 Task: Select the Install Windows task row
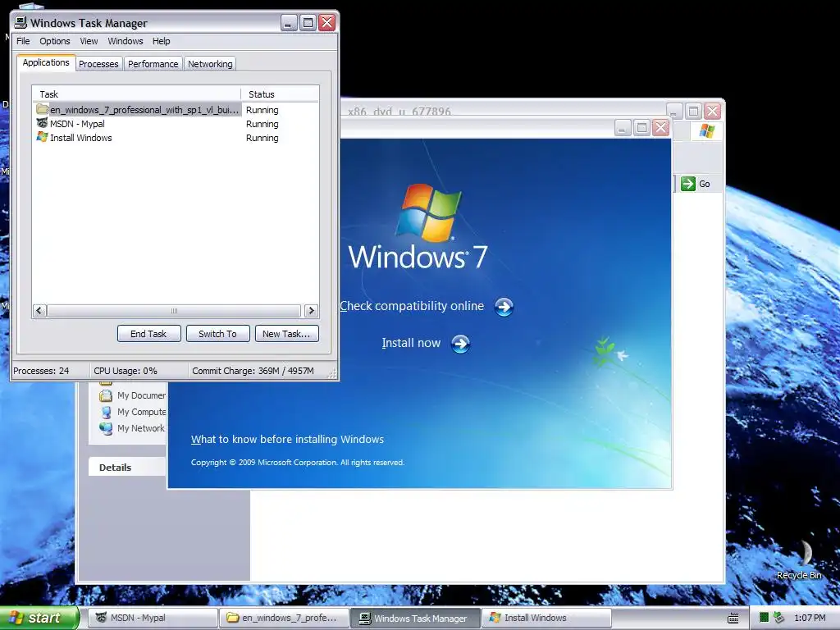tap(176, 138)
